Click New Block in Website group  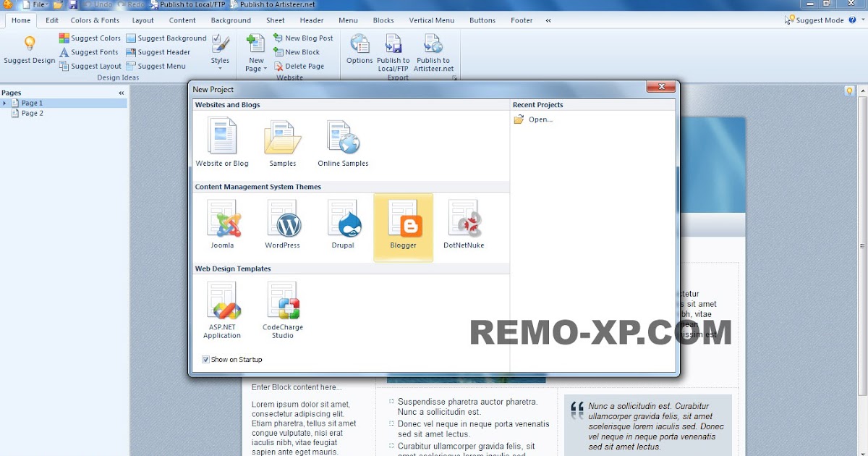click(297, 52)
